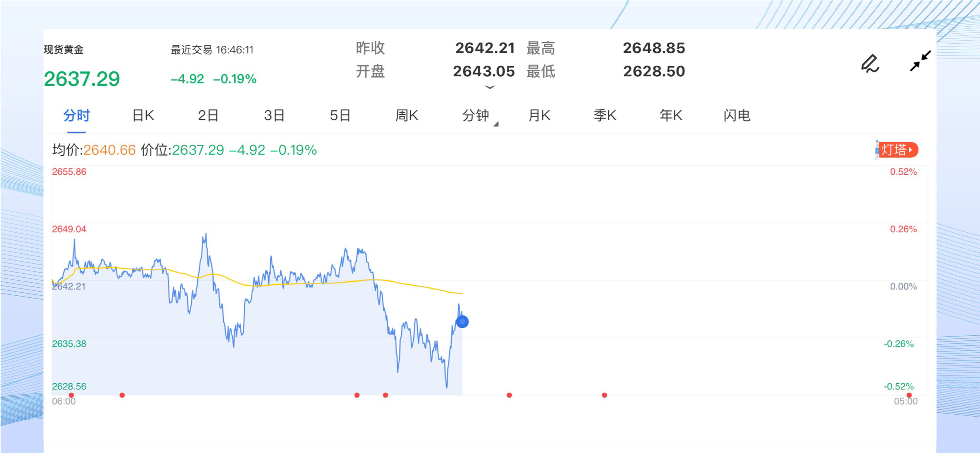This screenshot has height=453, width=980.
Task: Switch to the 5日 five-day tab
Action: click(x=340, y=116)
